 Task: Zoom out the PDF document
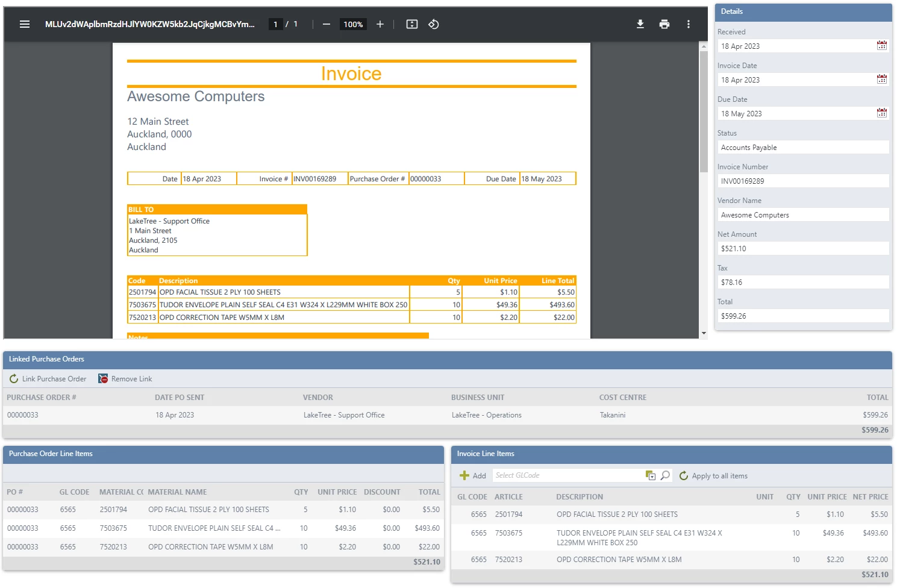click(x=326, y=24)
